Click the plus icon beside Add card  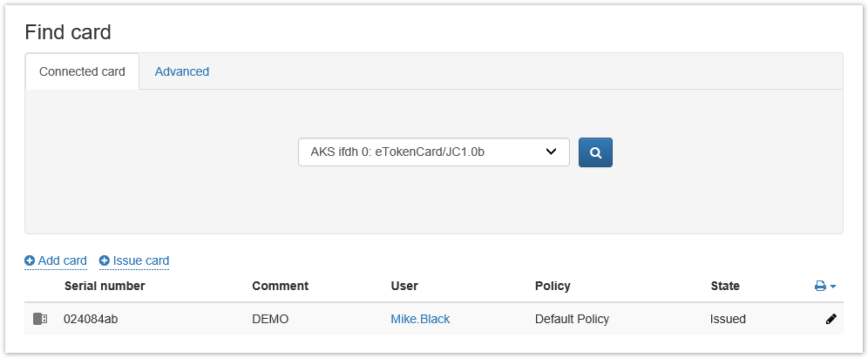pyautogui.click(x=30, y=260)
